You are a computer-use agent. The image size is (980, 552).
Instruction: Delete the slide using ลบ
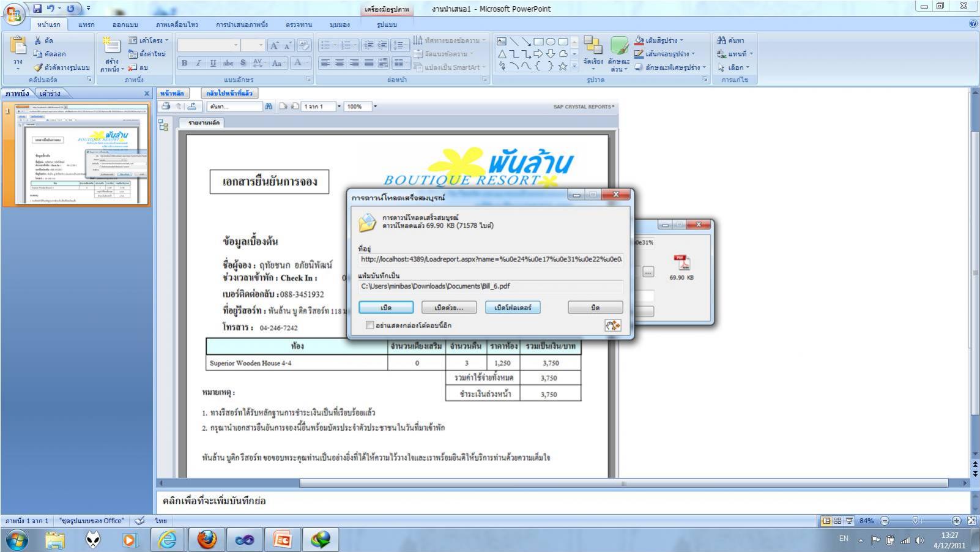click(x=138, y=67)
